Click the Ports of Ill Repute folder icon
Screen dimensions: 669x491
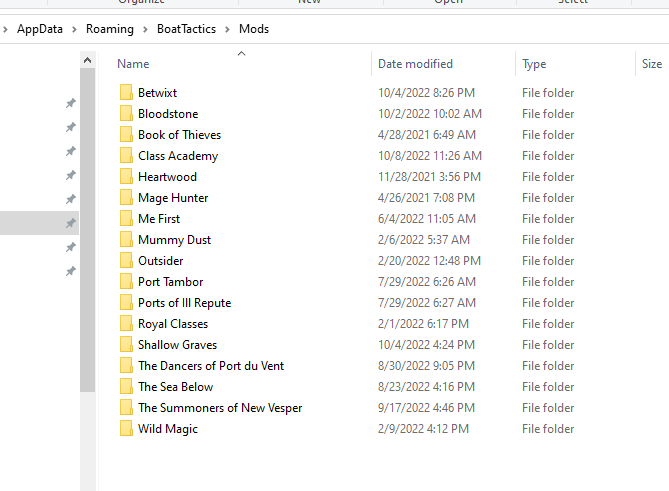(x=126, y=302)
